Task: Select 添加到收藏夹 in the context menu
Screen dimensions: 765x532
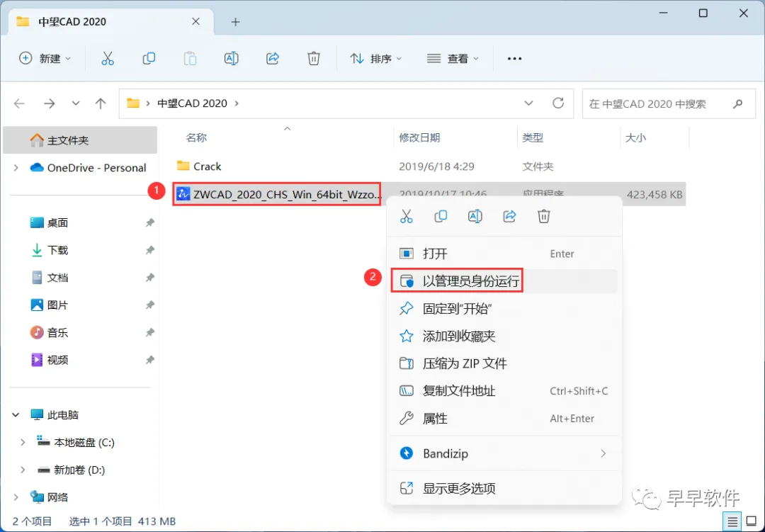Action: coord(504,336)
